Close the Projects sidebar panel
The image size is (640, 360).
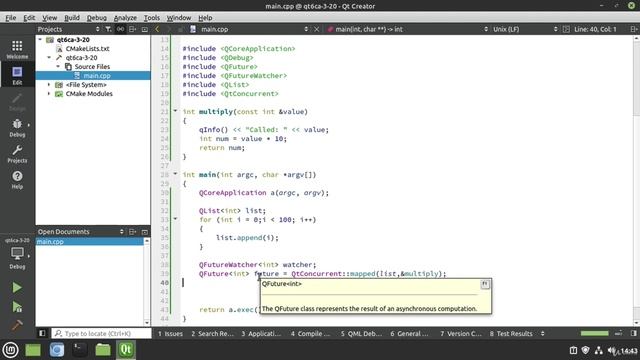tap(144, 29)
